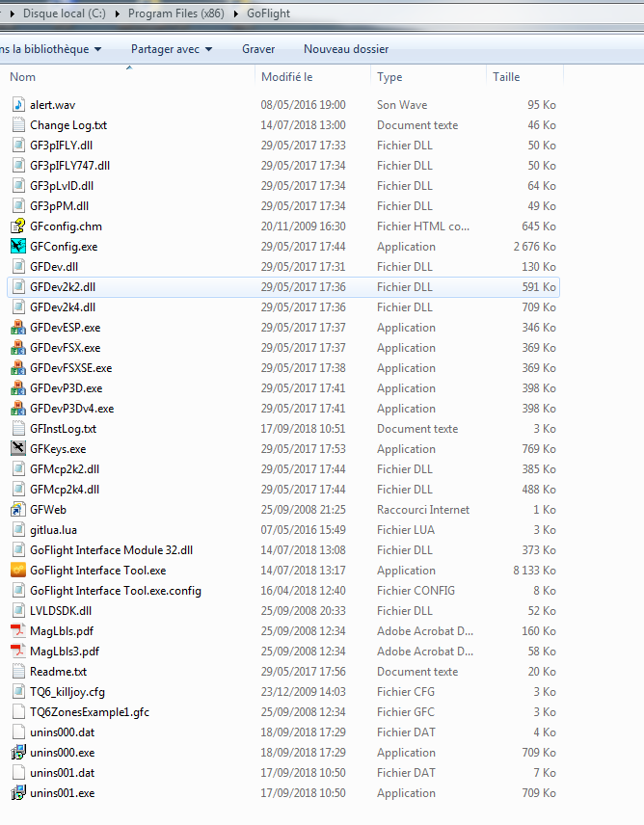This screenshot has height=825, width=644.
Task: Click the GFDevP3Dv4.exe application icon
Action: pos(18,409)
